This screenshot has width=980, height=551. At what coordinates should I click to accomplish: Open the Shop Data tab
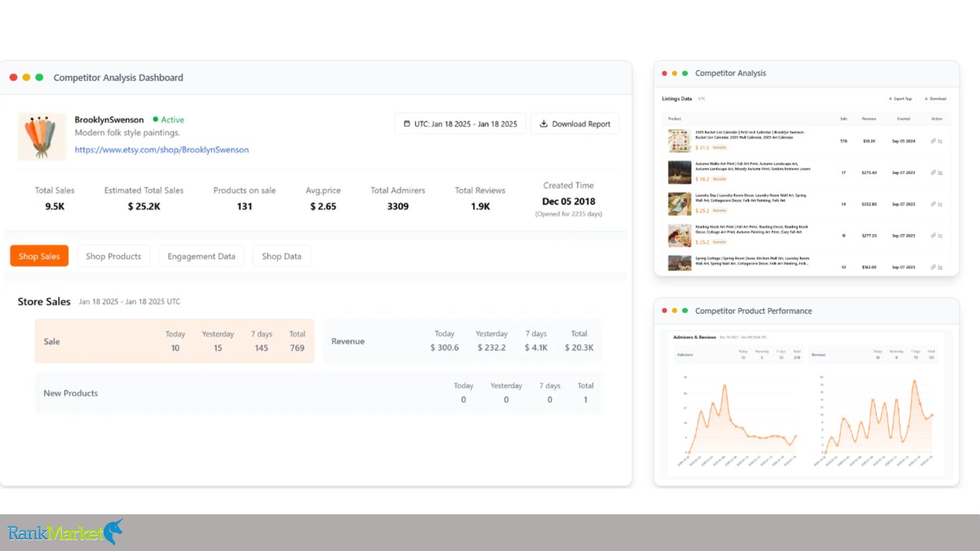pyautogui.click(x=281, y=256)
